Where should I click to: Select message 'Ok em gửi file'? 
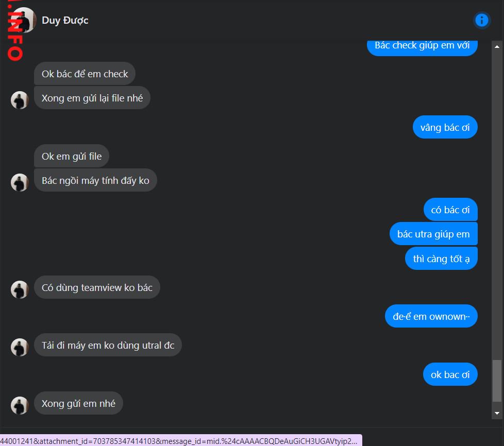pos(72,156)
